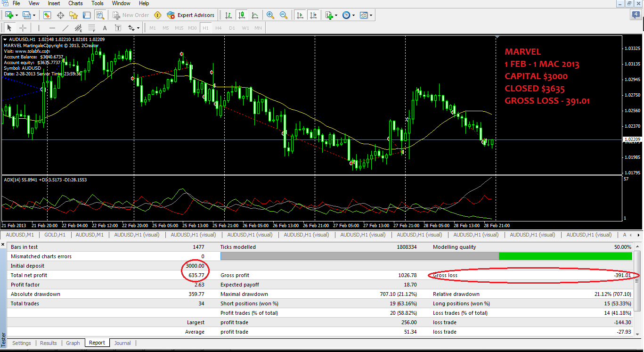Viewport: 644px width, 352px height.
Task: Click the New Chart toolbar icon
Action: pos(9,15)
